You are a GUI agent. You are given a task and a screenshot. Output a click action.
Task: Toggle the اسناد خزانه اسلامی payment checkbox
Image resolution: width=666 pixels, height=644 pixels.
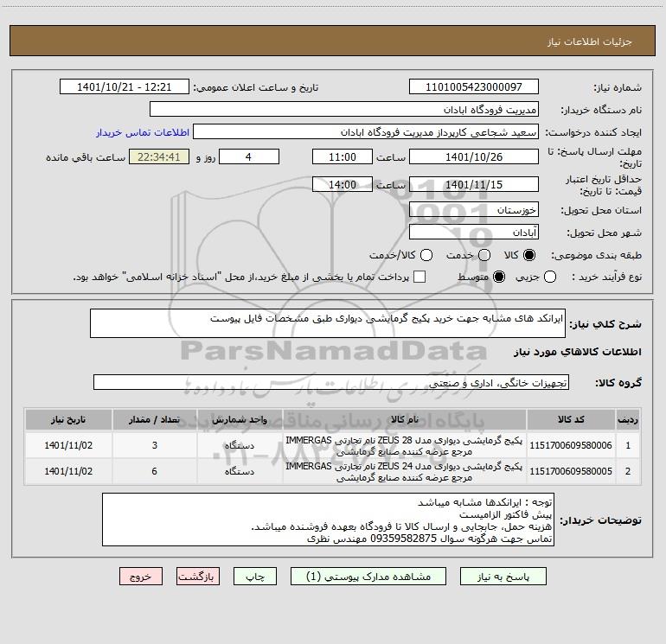419,277
